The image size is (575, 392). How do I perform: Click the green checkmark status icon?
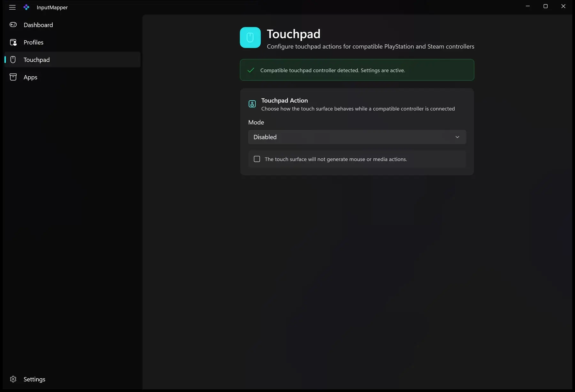(x=251, y=70)
